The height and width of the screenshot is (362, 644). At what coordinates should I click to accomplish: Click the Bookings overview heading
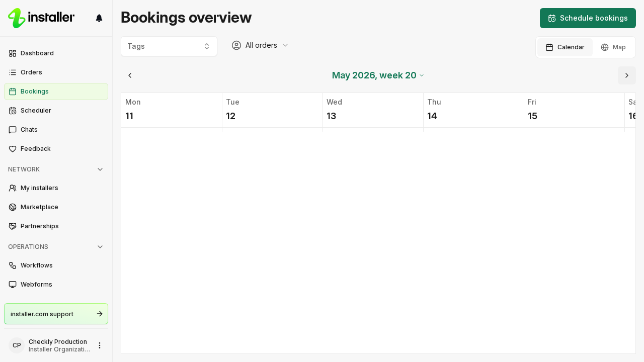(x=186, y=18)
